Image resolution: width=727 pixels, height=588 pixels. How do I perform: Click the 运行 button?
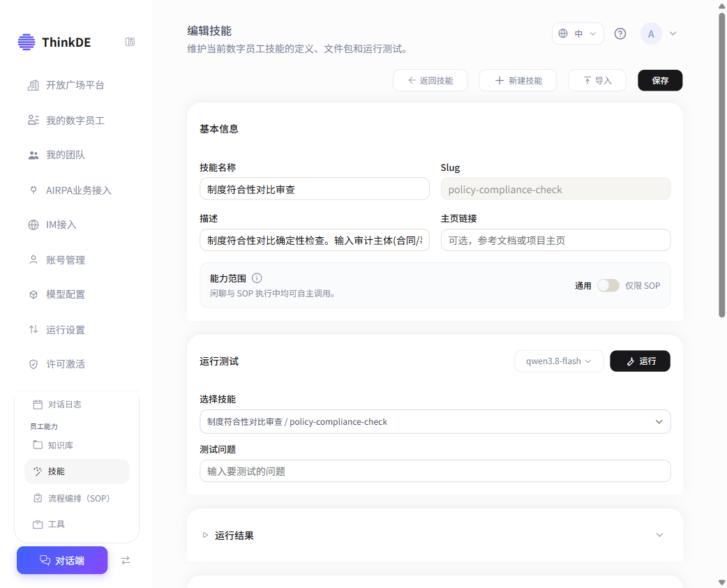640,361
